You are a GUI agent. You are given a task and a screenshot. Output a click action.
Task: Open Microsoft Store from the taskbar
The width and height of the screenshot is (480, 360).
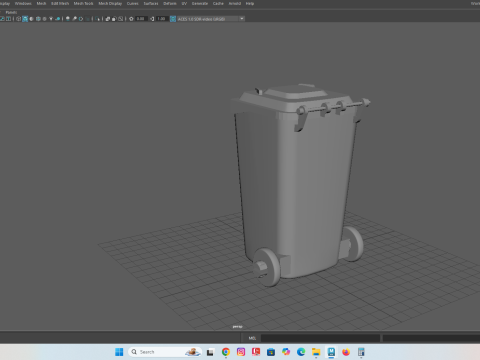tap(271, 352)
